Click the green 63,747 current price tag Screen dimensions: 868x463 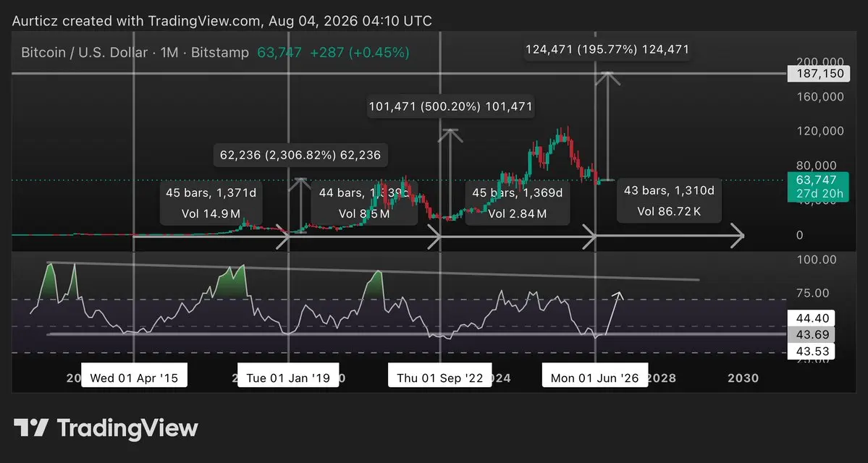point(817,187)
